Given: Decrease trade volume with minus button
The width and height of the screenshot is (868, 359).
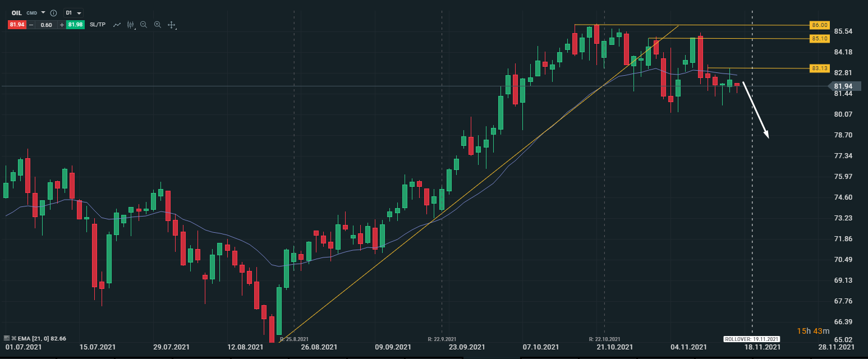Looking at the screenshot, I should pyautogui.click(x=31, y=25).
